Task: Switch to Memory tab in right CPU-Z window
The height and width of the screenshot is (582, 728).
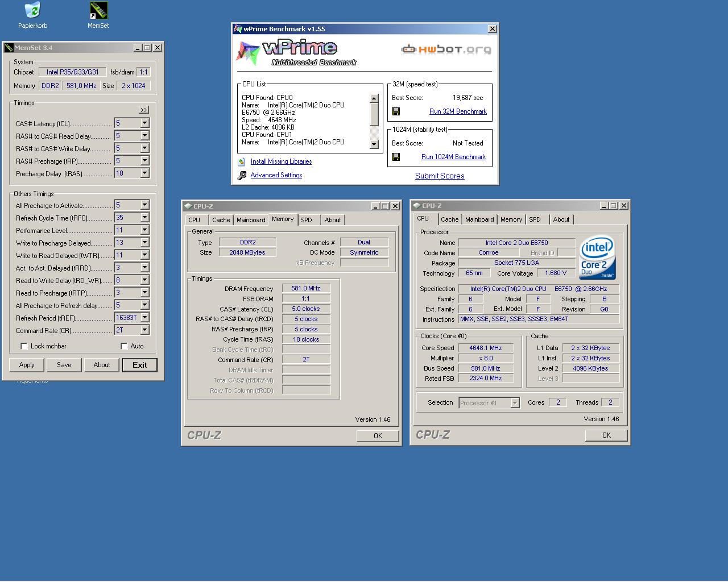Action: (511, 219)
